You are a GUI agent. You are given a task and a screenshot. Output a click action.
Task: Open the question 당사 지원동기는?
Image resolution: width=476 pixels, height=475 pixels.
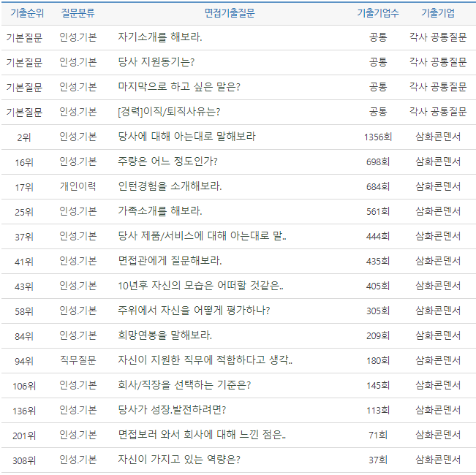[x=156, y=62]
